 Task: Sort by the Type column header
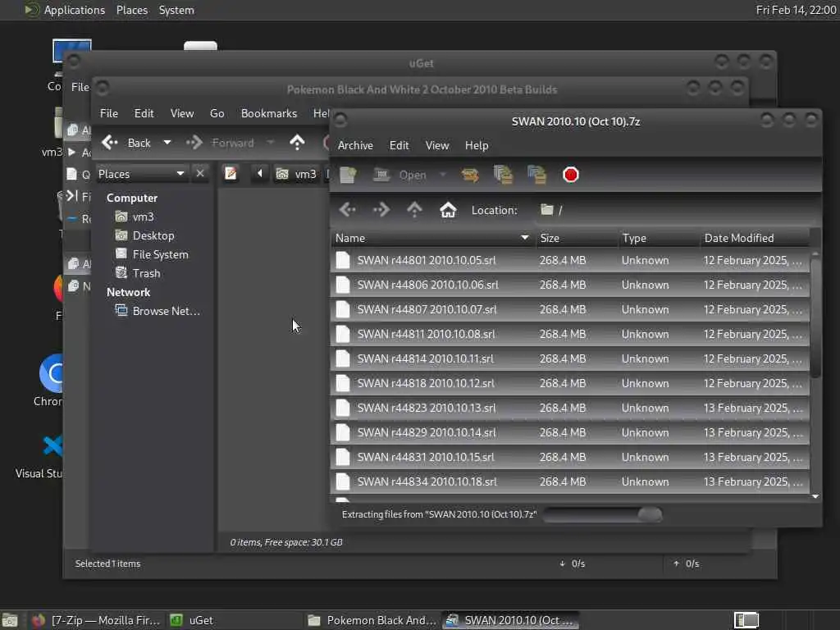[659, 238]
